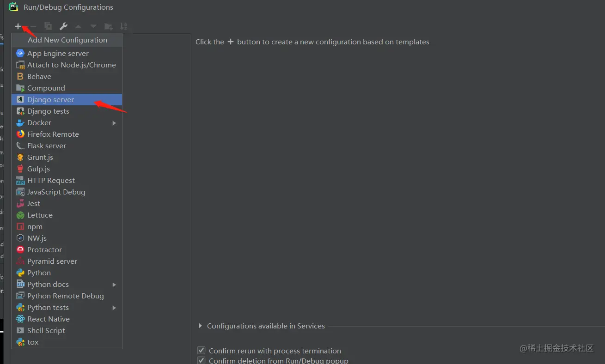This screenshot has width=605, height=364.
Task: Open the Edit Templates wrench icon
Action: [63, 26]
